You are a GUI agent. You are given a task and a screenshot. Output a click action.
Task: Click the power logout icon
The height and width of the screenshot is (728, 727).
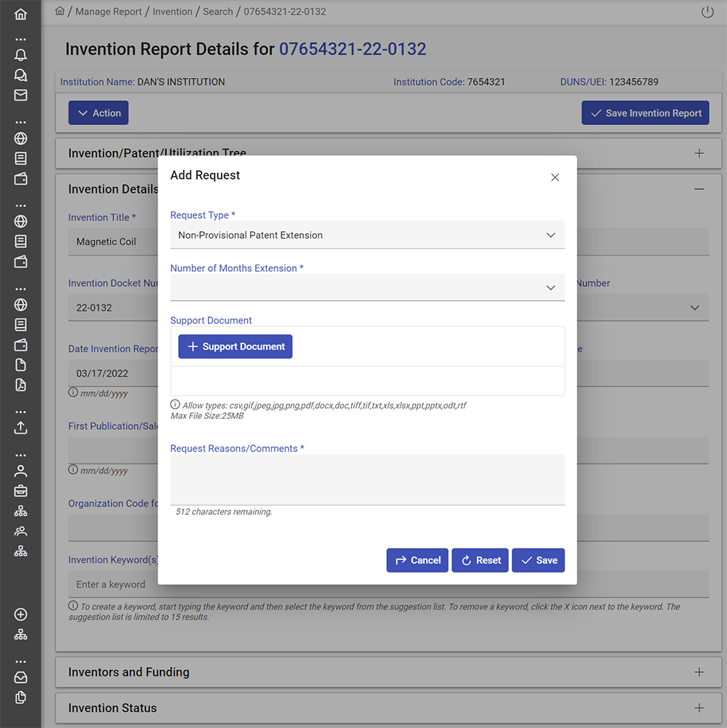[x=707, y=12]
